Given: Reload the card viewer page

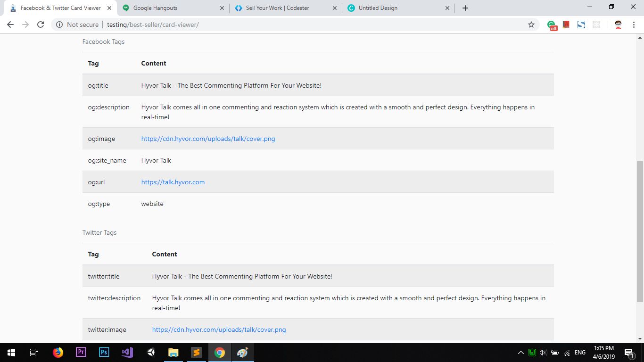Looking at the screenshot, I should (41, 25).
